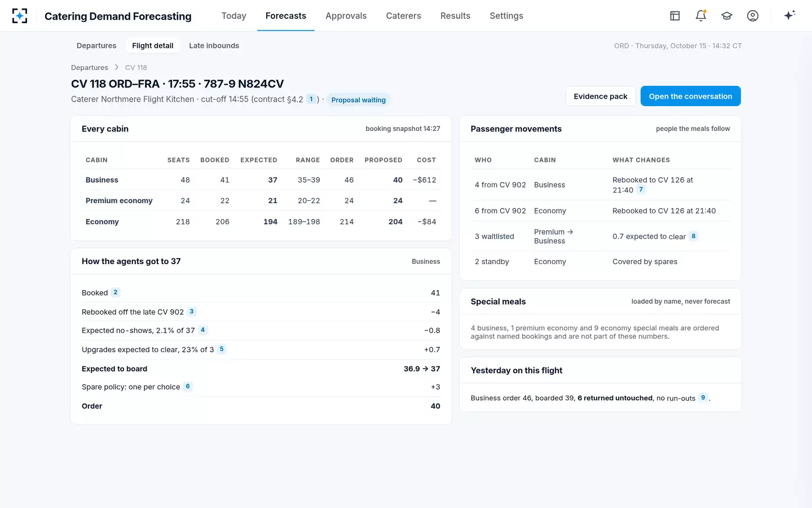Open citation 8 beside 0.7 expected to clear
The height and width of the screenshot is (508, 812).
coord(694,237)
